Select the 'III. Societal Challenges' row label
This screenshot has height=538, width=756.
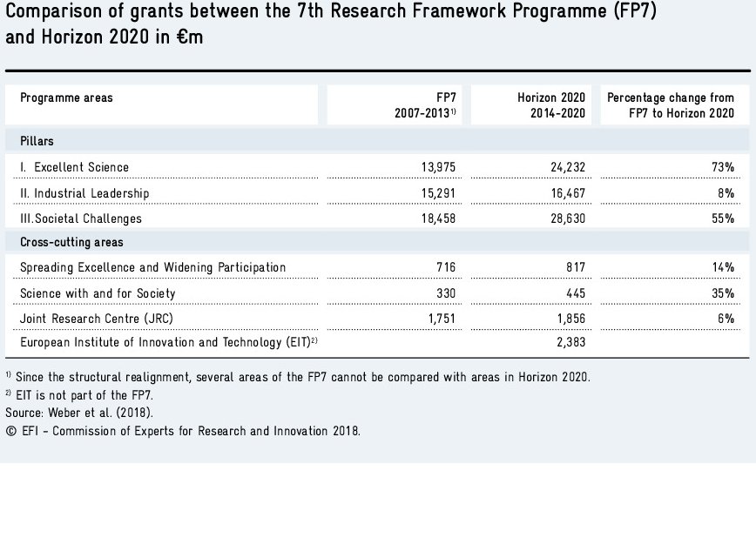81,219
